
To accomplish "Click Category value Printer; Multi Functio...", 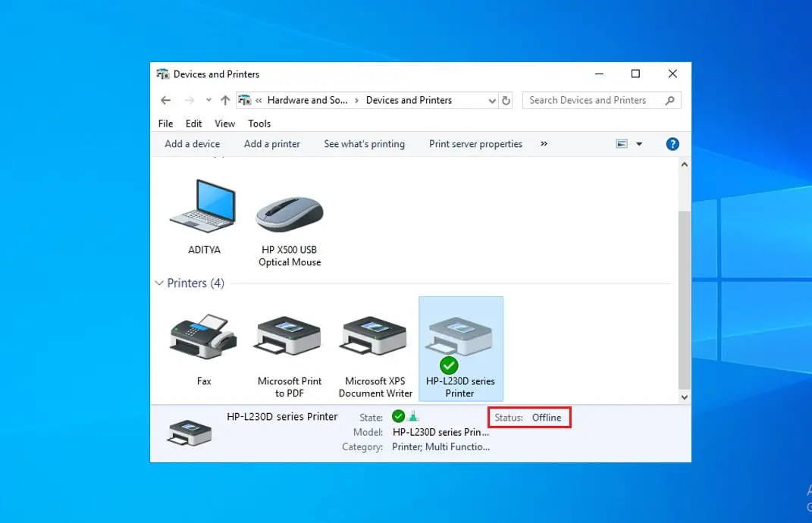I will 440,447.
